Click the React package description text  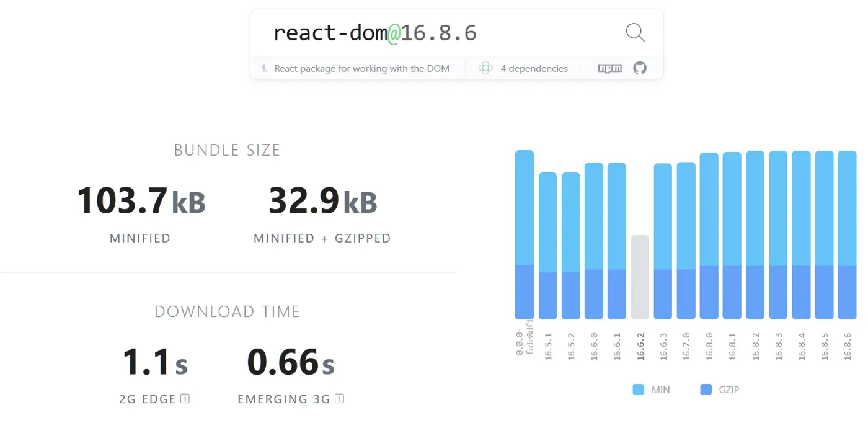362,69
